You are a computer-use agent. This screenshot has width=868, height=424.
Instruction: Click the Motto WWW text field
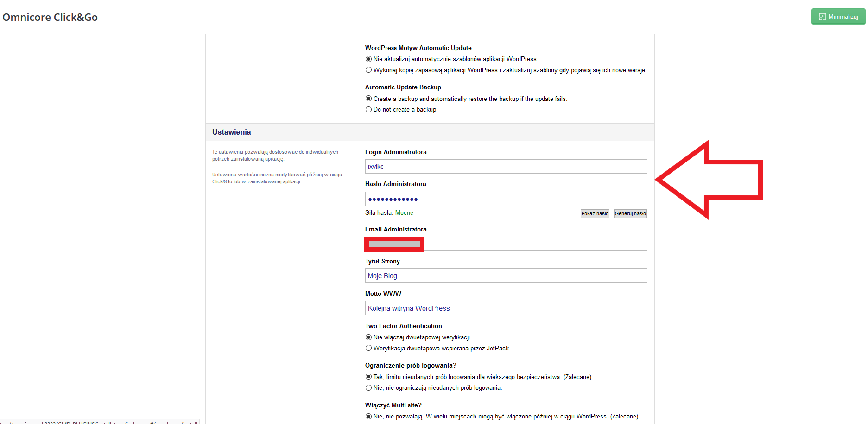pyautogui.click(x=506, y=308)
